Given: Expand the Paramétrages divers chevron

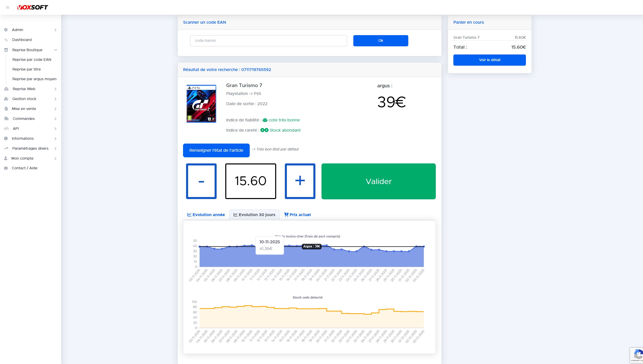Looking at the screenshot, I should click(x=55, y=149).
